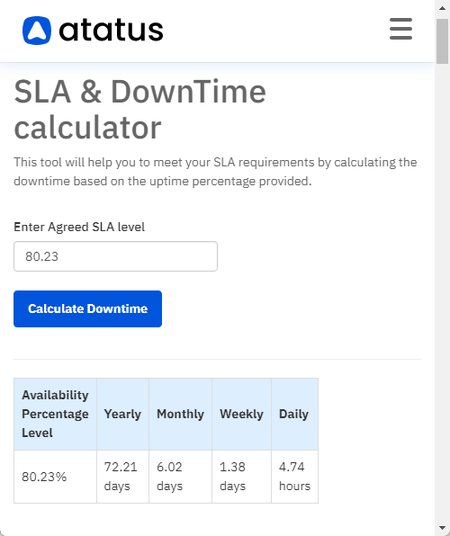450x536 pixels.
Task: Click the Daily column header
Action: tap(294, 414)
